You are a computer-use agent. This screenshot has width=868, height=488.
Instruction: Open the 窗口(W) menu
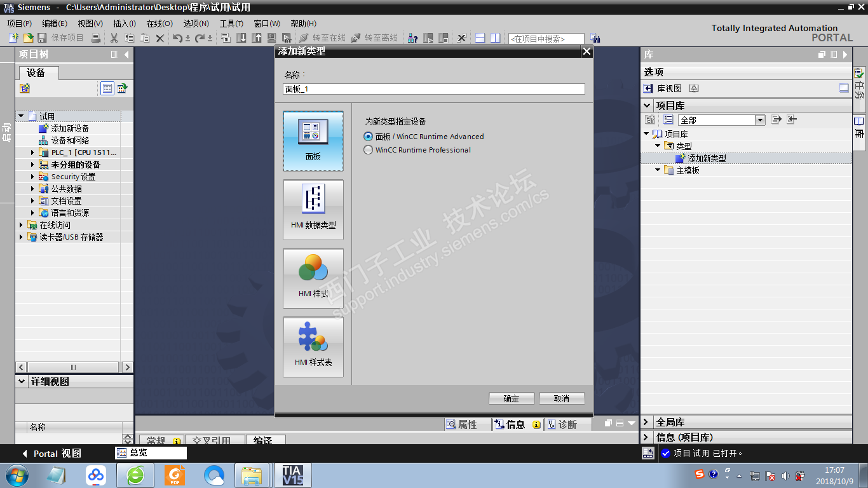pyautogui.click(x=267, y=24)
